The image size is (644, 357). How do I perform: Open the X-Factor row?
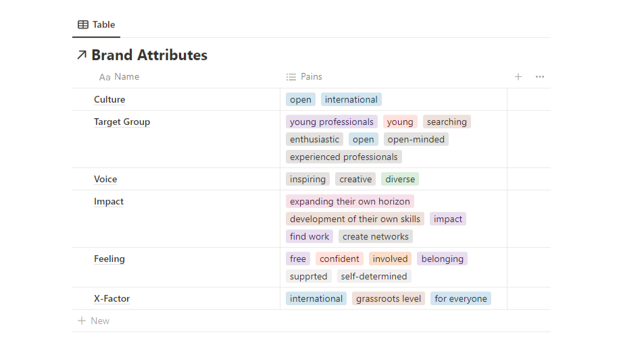112,298
